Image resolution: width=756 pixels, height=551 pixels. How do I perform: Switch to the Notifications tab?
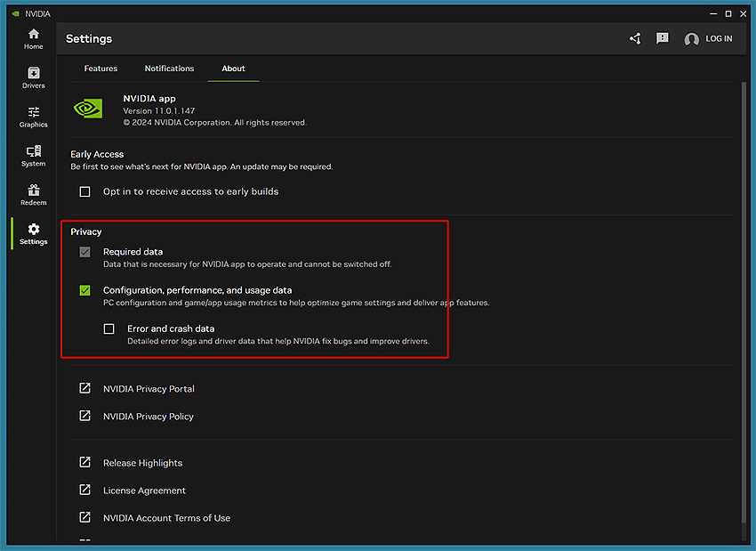click(x=169, y=69)
